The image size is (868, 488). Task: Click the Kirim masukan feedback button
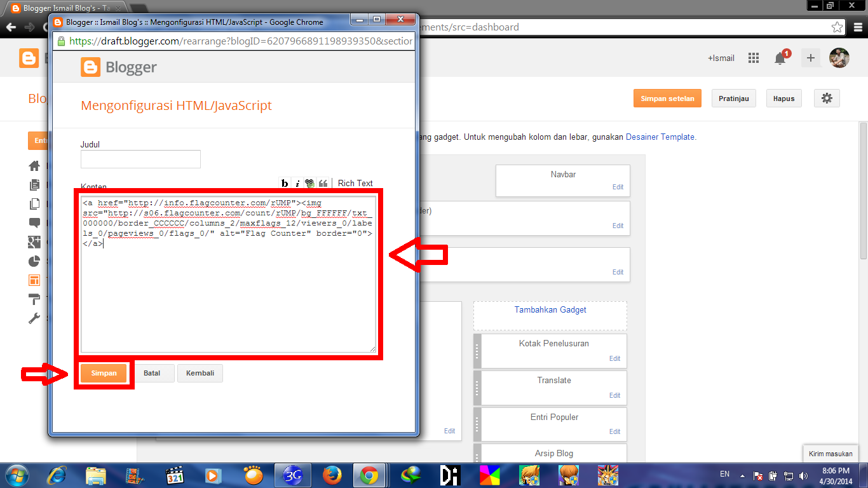point(831,454)
